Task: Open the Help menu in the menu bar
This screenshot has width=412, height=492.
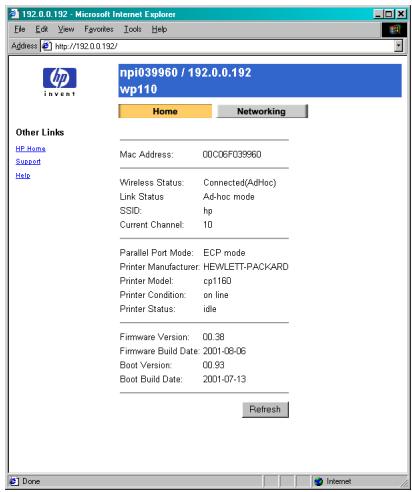Action: 159,29
